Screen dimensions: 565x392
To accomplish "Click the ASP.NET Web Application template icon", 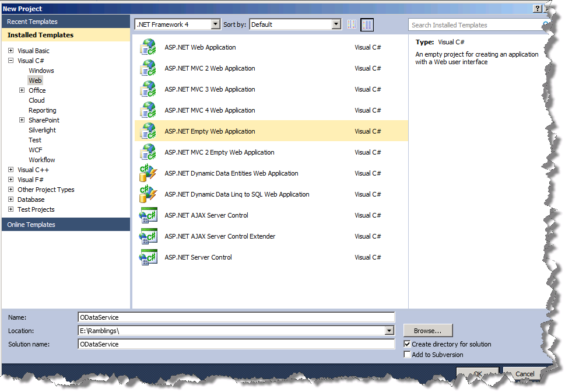I will click(x=148, y=47).
